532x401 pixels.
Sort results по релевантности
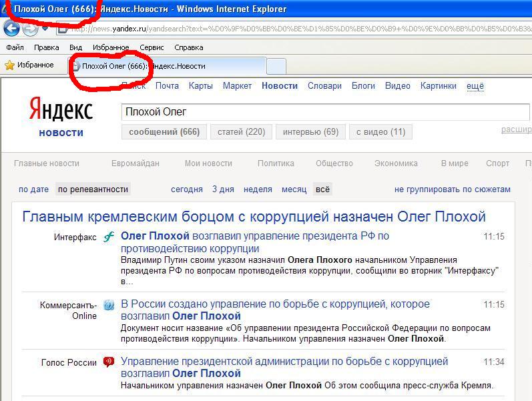[93, 189]
